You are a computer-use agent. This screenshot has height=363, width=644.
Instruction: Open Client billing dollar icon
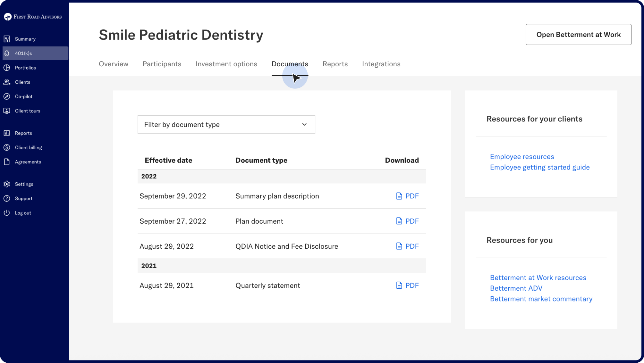[7, 148]
